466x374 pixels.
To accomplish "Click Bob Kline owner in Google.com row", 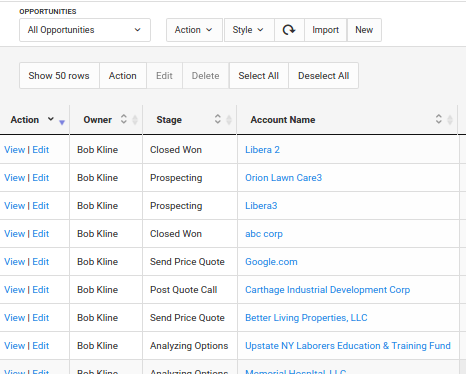I will click(x=98, y=262).
